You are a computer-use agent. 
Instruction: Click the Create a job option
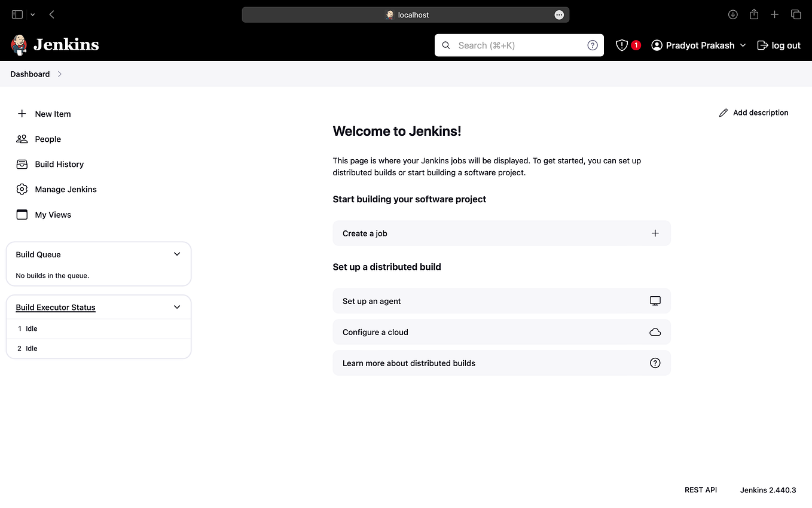click(501, 233)
